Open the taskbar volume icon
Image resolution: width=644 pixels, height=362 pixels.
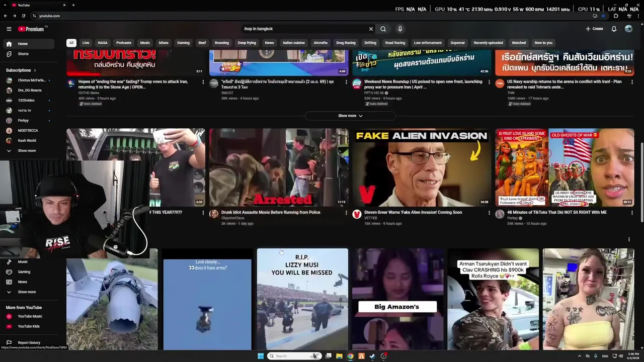pos(621,356)
